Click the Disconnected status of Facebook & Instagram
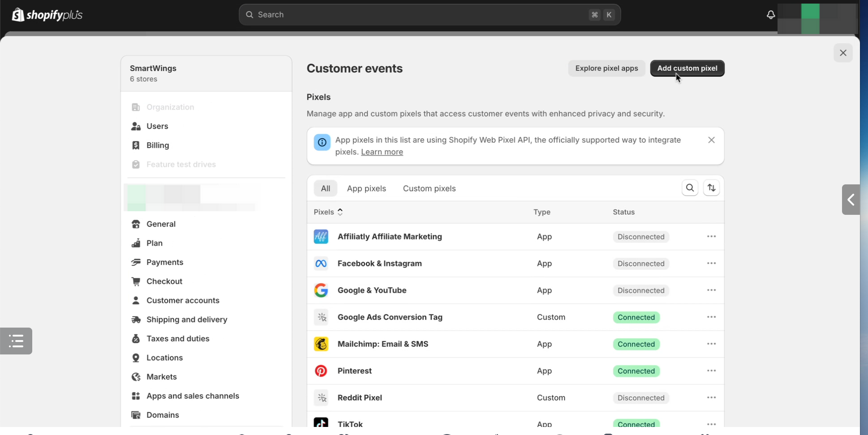 click(x=641, y=264)
